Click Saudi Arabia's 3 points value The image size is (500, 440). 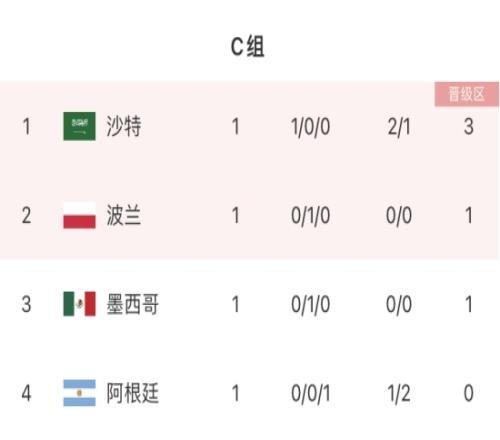tap(469, 127)
